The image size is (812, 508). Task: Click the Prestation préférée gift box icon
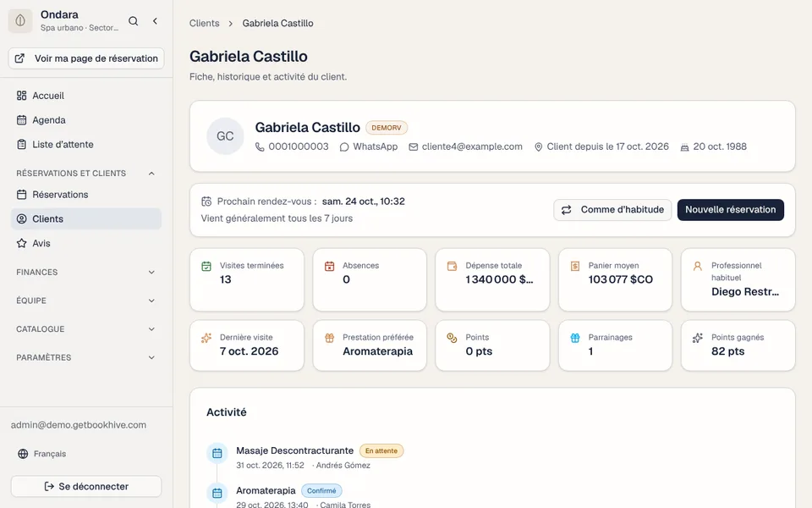[x=329, y=338]
